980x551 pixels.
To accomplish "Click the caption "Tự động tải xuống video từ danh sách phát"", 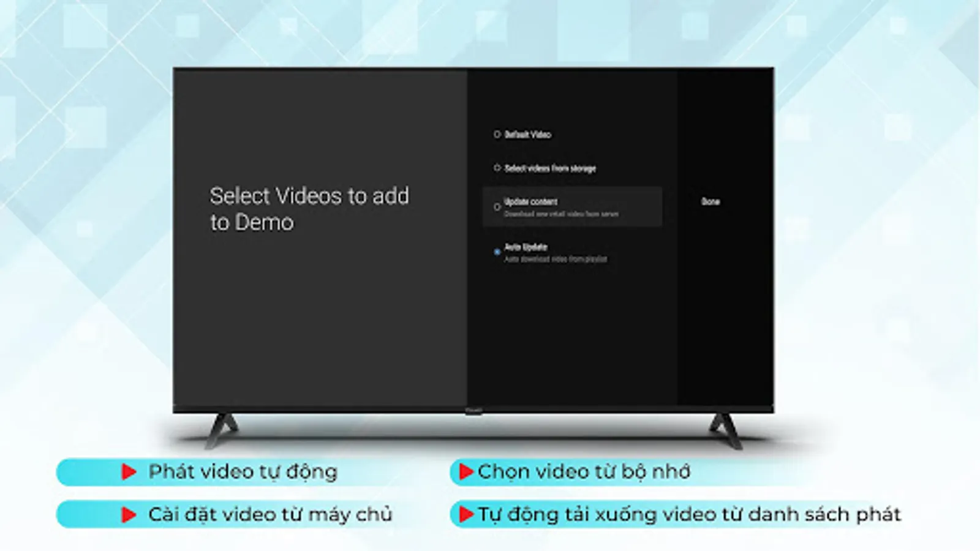I will 690,514.
